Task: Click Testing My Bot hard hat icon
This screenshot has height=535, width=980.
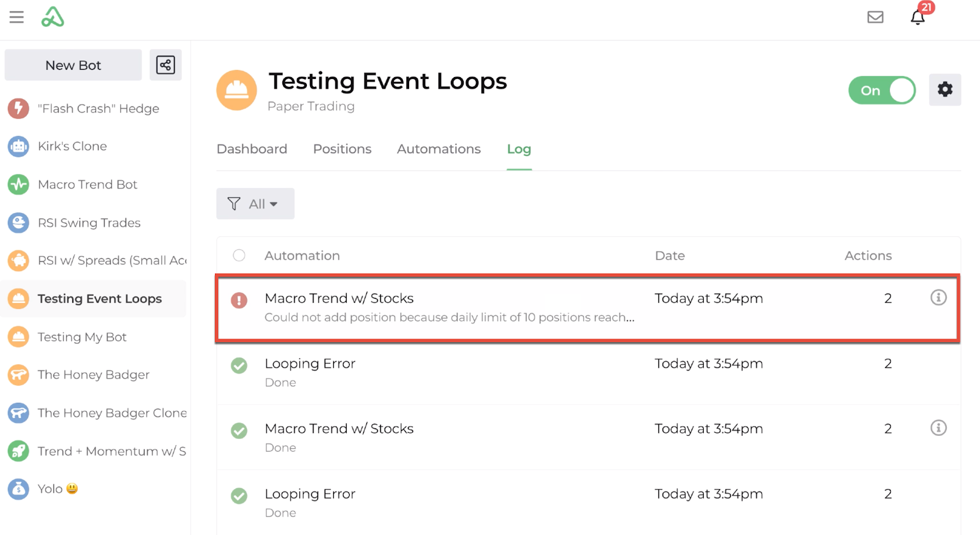Action: click(18, 337)
